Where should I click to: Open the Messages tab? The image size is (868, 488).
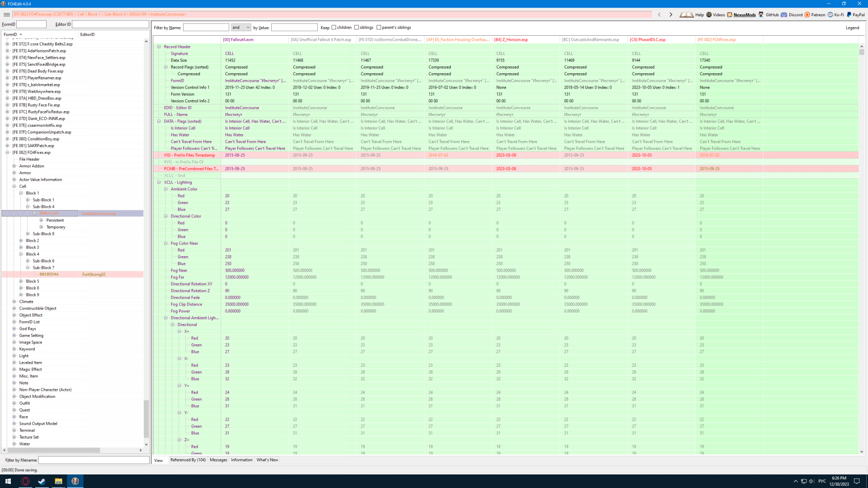click(x=218, y=460)
